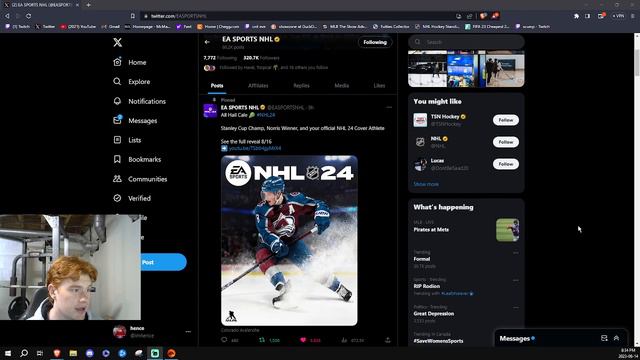
Task: Open more options for Formal trend
Action: tap(516, 253)
